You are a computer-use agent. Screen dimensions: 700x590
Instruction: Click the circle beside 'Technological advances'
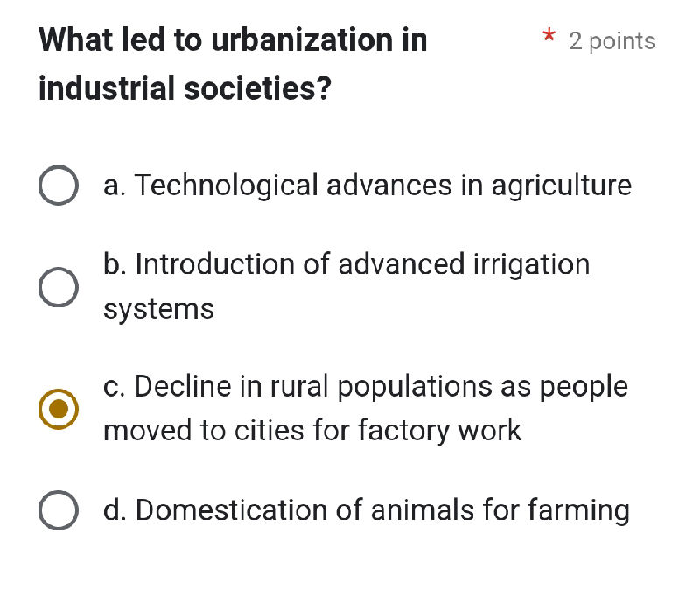58,185
